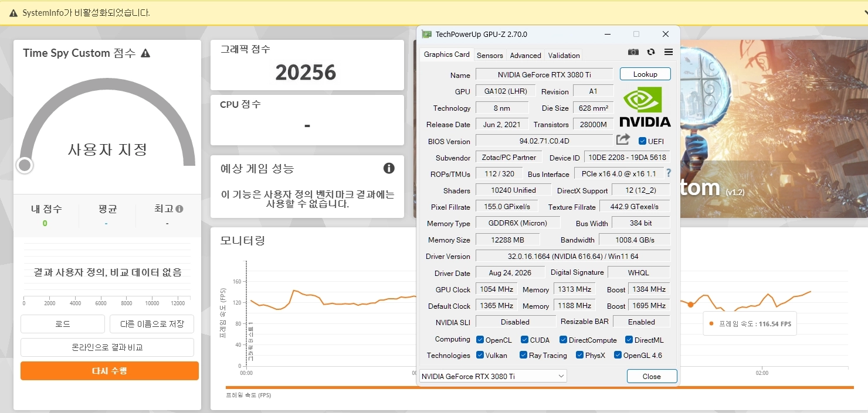The width and height of the screenshot is (868, 413).
Task: Toggle the DirectML checkbox
Action: coord(629,340)
